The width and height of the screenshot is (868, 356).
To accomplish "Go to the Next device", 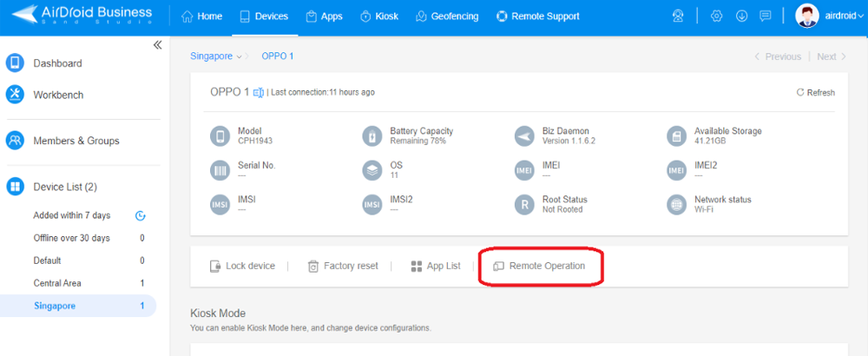I will [832, 56].
